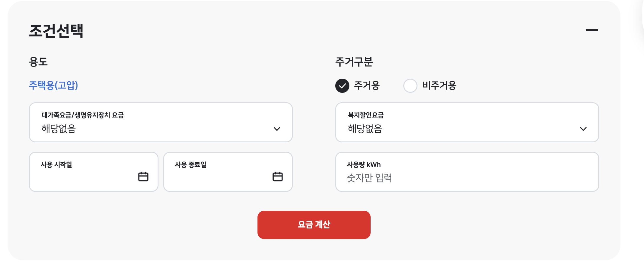This screenshot has height=267, width=644.
Task: Click the chevron on 대가족요금/생명유지장치 요금 field
Action: click(276, 129)
